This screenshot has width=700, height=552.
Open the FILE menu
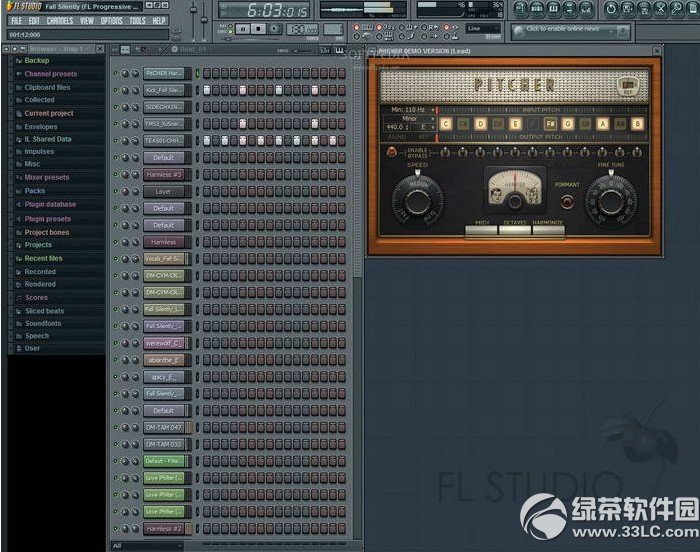coord(17,21)
